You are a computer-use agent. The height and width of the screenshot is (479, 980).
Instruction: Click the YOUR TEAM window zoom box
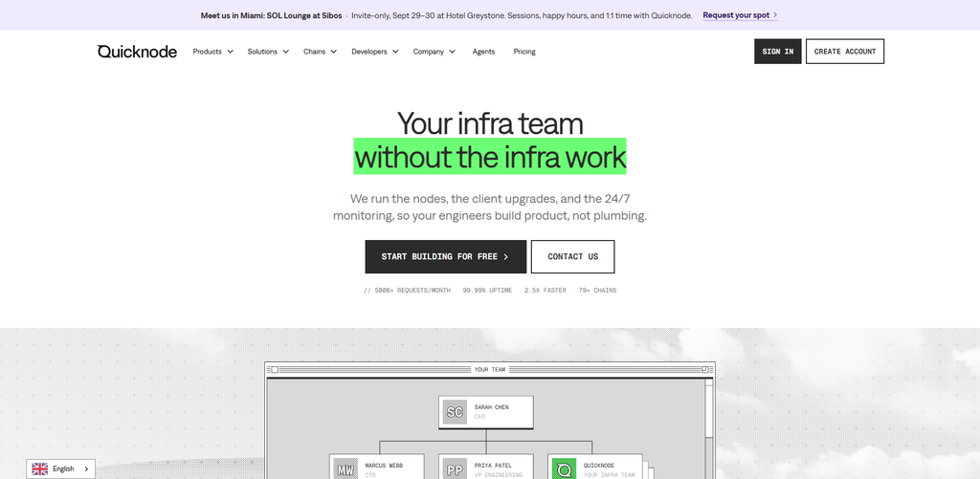coord(704,370)
